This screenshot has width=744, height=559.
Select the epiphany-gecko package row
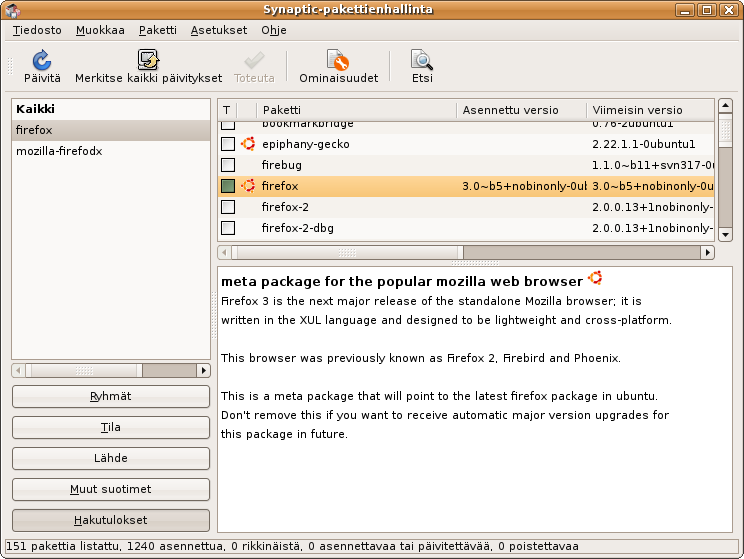pos(466,144)
